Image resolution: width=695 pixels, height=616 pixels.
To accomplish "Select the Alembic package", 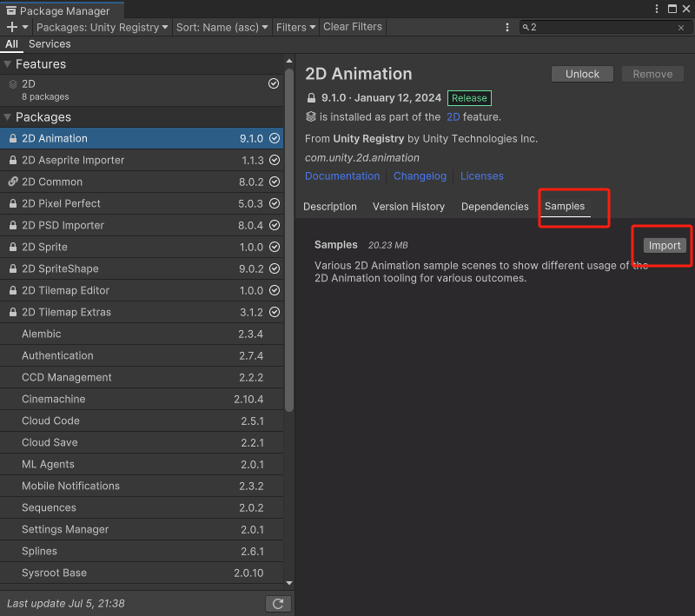I will pos(142,334).
